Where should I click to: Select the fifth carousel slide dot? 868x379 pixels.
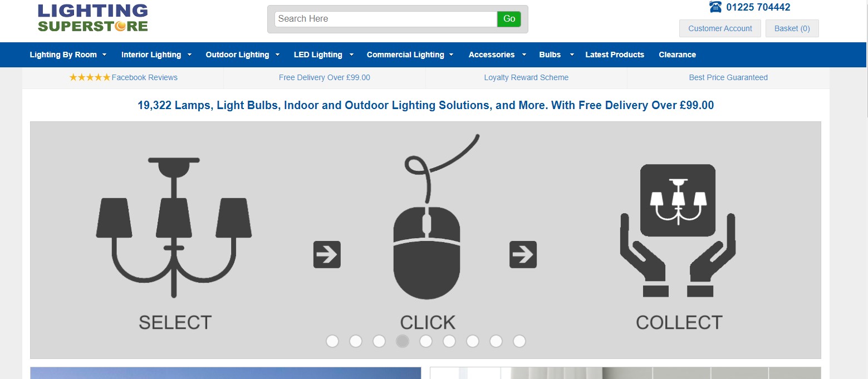pos(426,341)
